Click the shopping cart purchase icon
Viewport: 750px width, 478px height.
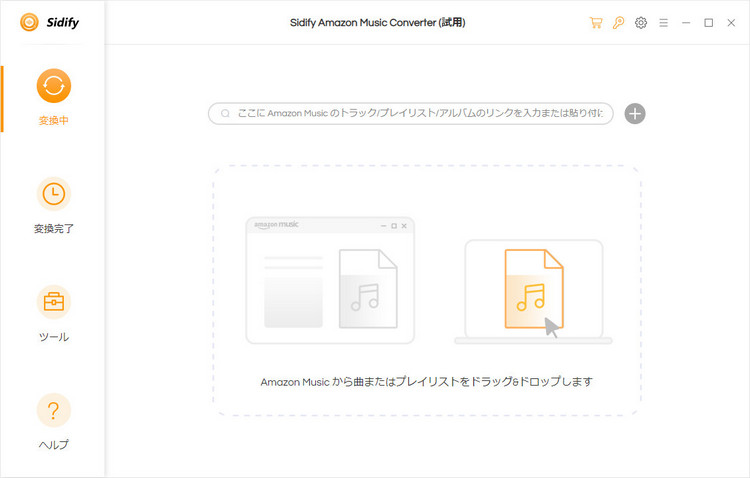(x=596, y=22)
